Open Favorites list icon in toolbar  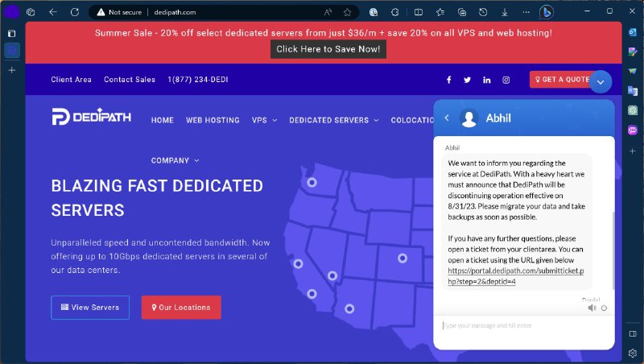440,12
